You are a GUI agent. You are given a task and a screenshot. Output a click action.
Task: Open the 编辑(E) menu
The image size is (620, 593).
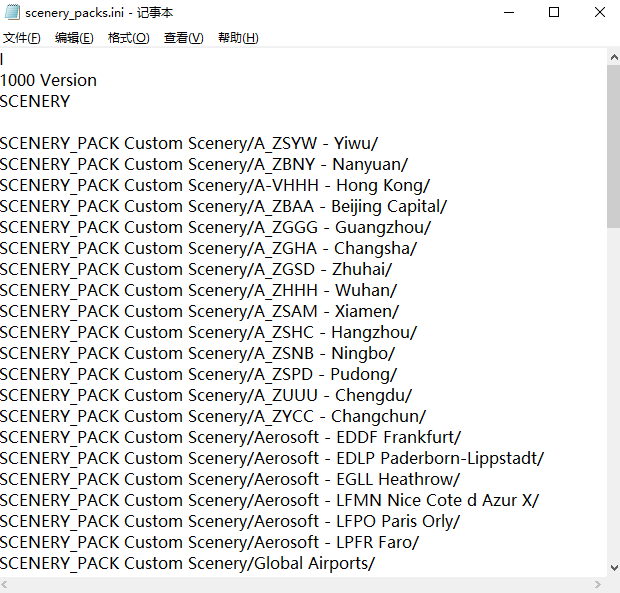pos(74,38)
